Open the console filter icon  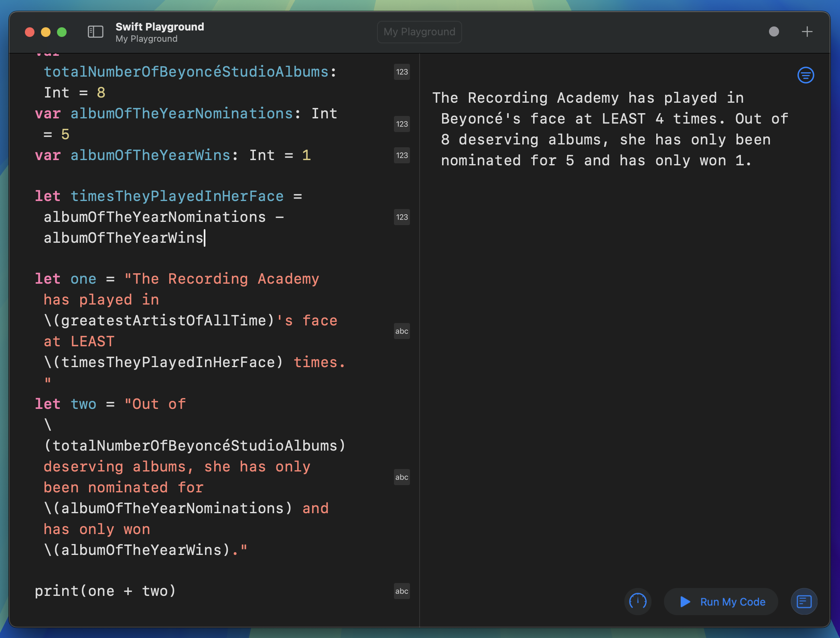(x=806, y=75)
